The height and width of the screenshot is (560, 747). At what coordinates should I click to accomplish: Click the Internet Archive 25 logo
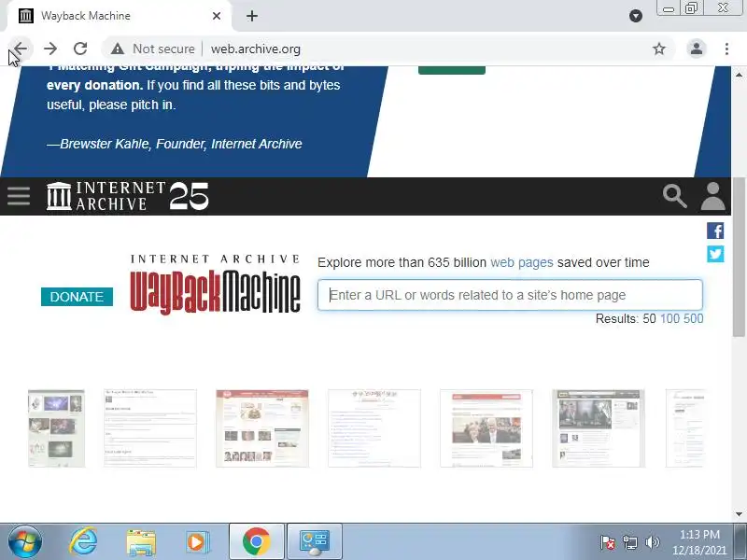point(128,196)
